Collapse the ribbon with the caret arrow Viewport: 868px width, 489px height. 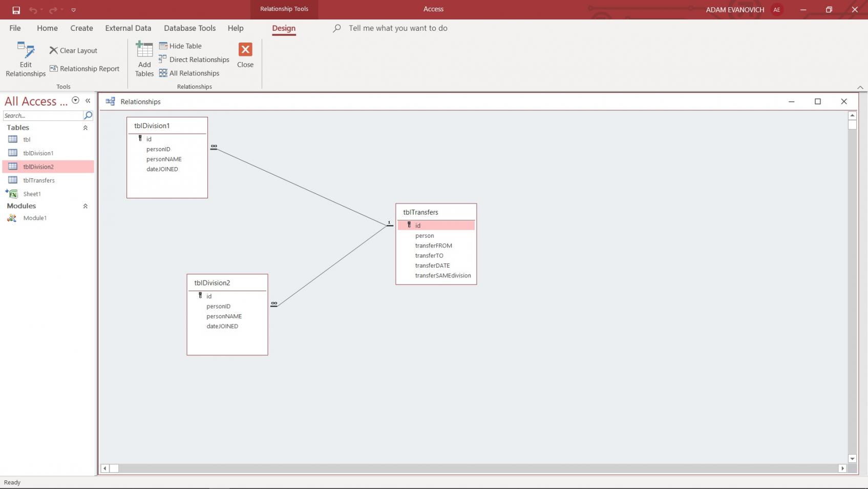coord(860,87)
